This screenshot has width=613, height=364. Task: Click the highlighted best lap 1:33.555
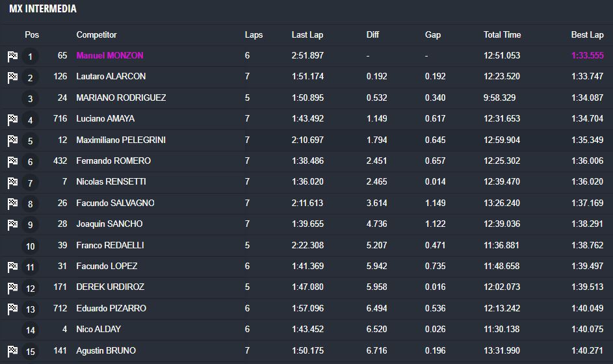(x=587, y=56)
